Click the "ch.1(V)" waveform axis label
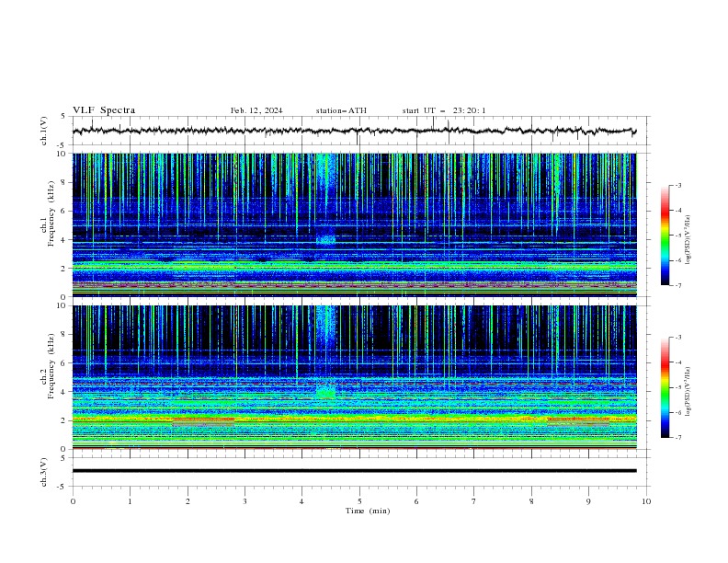 [44, 131]
